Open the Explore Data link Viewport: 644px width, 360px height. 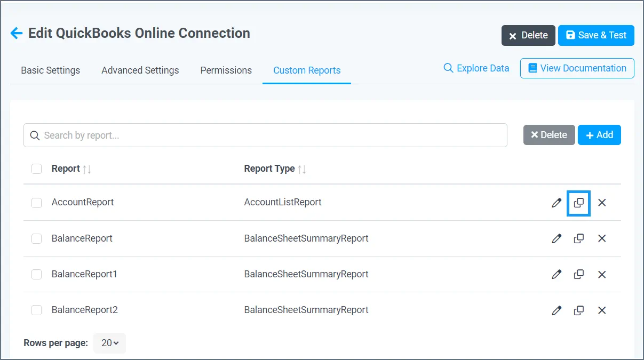[x=476, y=68]
